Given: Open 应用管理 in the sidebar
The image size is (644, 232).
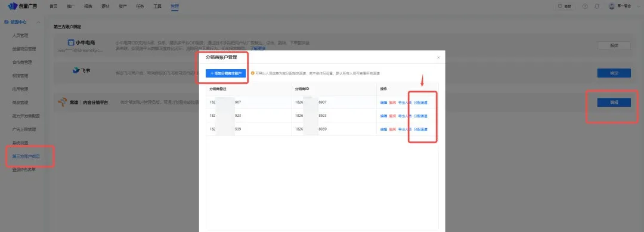Looking at the screenshot, I should pyautogui.click(x=20, y=89).
